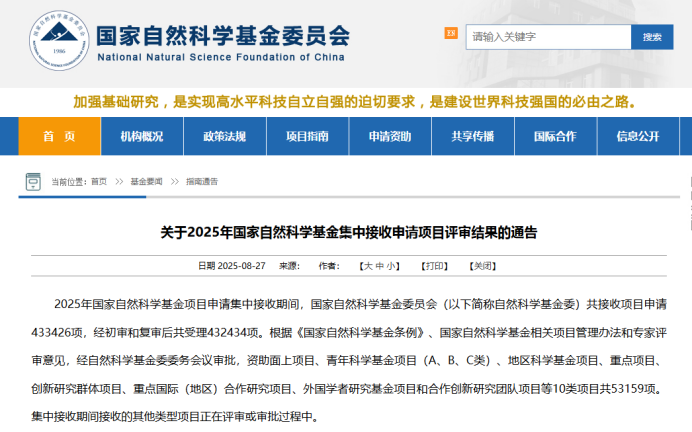Click the NSFC round logo emblem
Screen dimensions: 692x432
(x=59, y=41)
